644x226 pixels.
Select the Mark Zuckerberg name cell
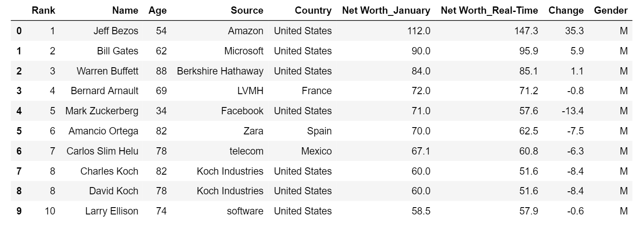tap(102, 111)
